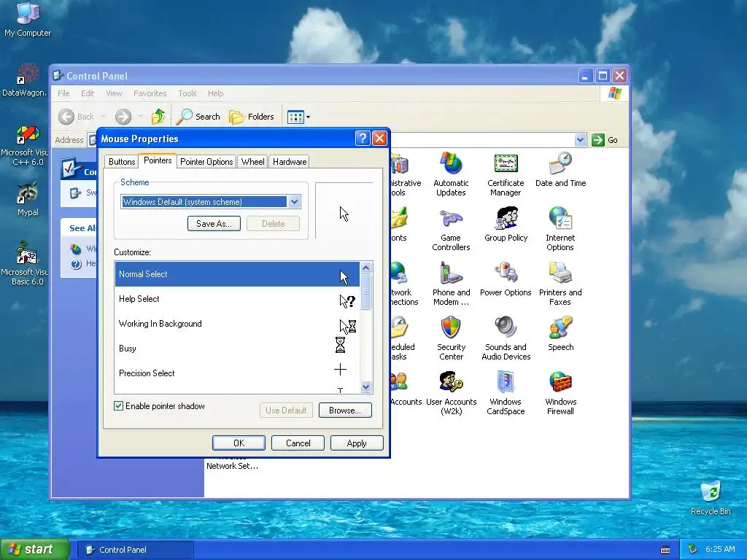The height and width of the screenshot is (560, 747).
Task: Click the pointer list scroll up arrow
Action: [x=366, y=268]
